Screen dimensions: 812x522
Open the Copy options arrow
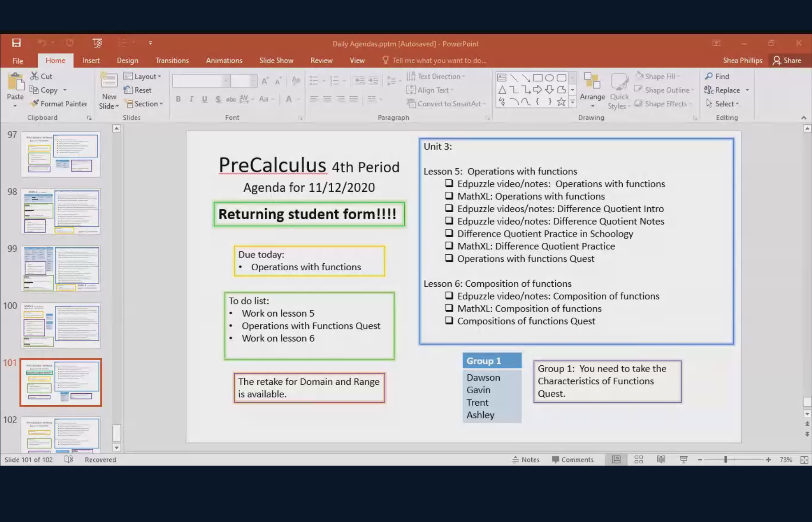point(65,90)
